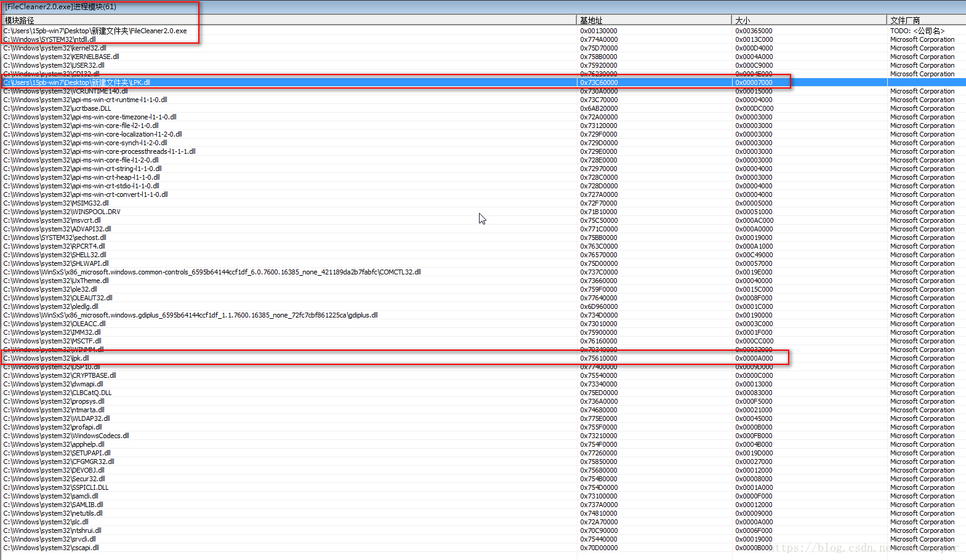Select the msvcrt.dll module row
Viewport: 966px width, 560px height.
tap(483, 220)
